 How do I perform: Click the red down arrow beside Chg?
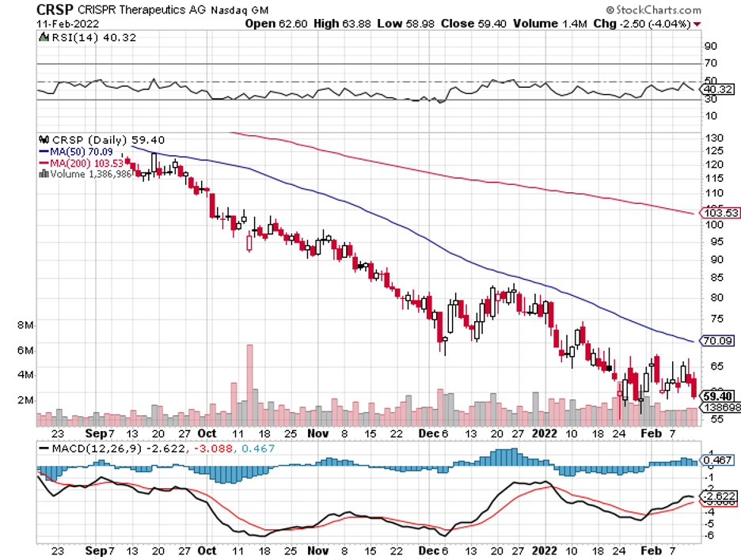(x=697, y=24)
